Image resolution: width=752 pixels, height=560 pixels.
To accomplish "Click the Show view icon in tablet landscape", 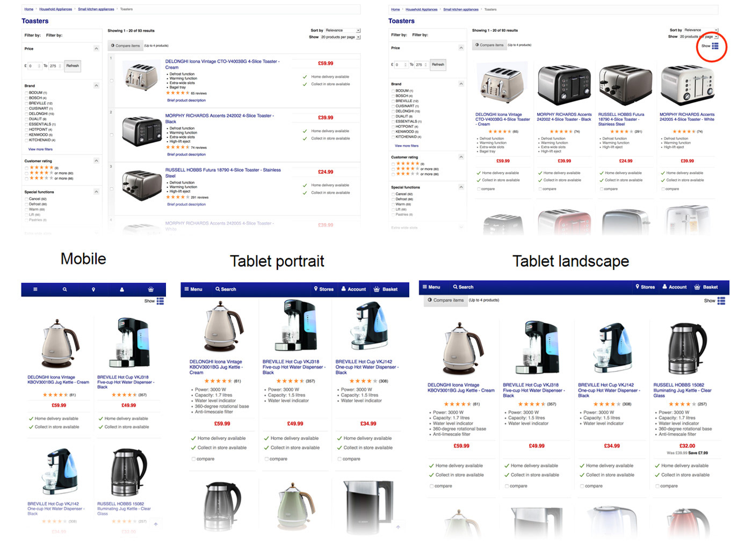I will pyautogui.click(x=721, y=301).
